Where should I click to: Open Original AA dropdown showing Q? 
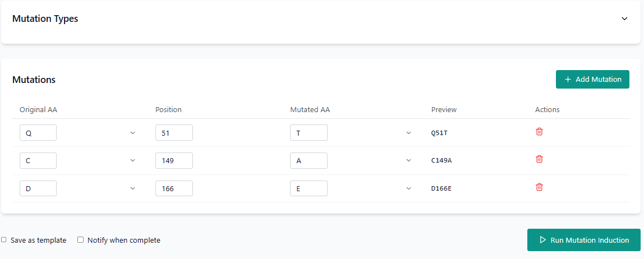point(132,133)
